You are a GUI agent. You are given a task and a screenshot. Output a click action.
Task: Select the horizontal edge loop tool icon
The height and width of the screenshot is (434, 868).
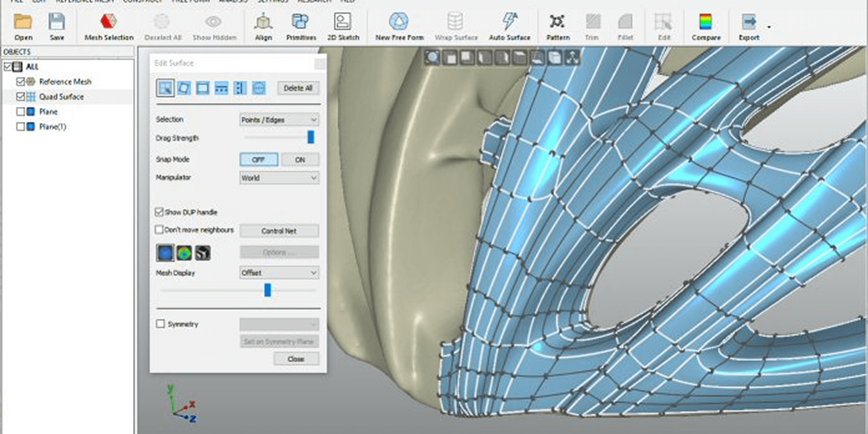pos(221,88)
